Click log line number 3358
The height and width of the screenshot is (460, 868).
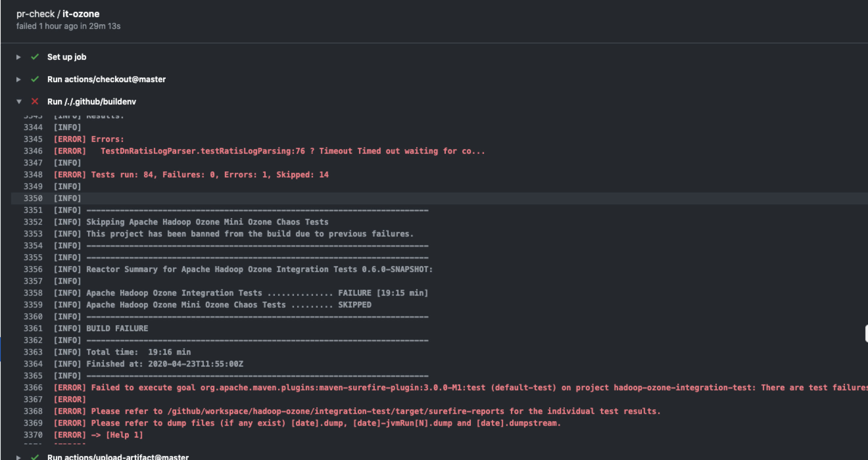(x=33, y=293)
